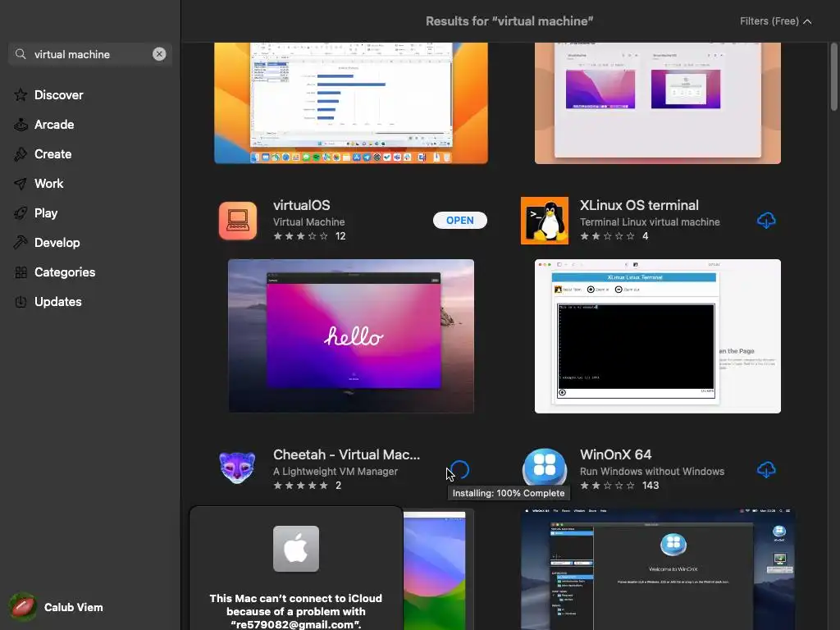Viewport: 840px width, 630px height.
Task: Click the Play rocket icon
Action: click(21, 212)
